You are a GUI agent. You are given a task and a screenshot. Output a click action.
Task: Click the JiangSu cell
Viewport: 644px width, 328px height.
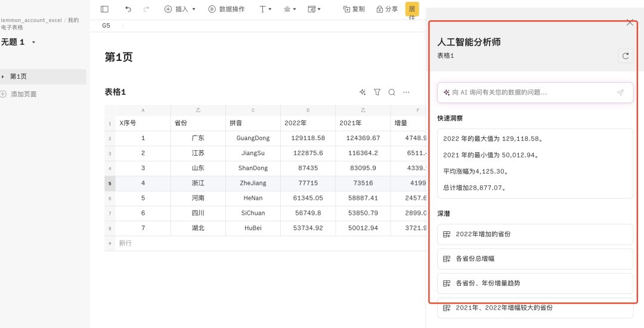(253, 153)
